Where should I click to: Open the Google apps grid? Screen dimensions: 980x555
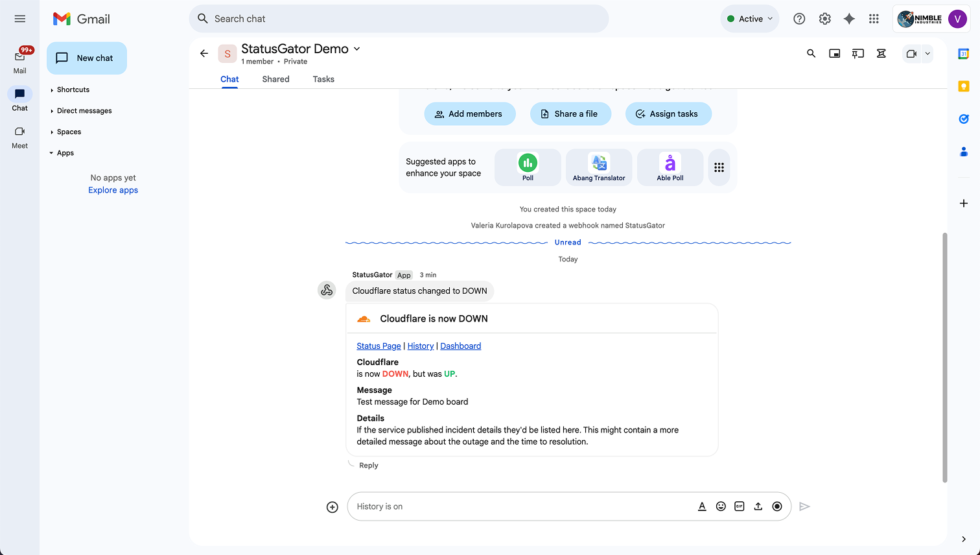pyautogui.click(x=874, y=19)
